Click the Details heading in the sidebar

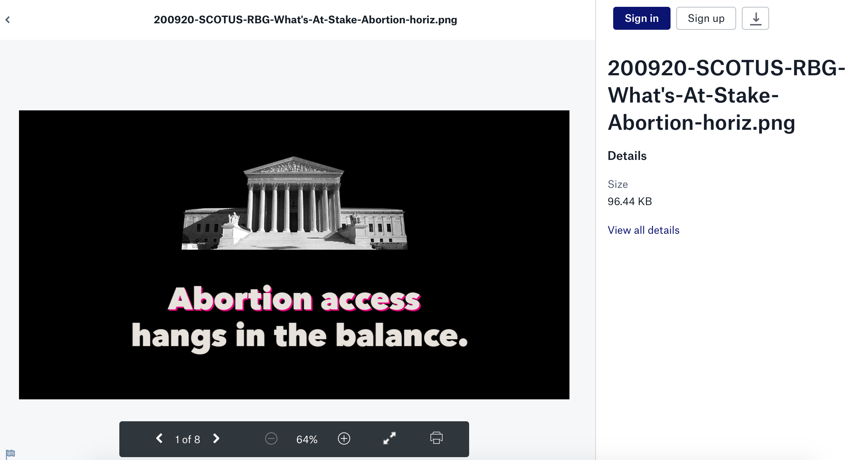627,156
